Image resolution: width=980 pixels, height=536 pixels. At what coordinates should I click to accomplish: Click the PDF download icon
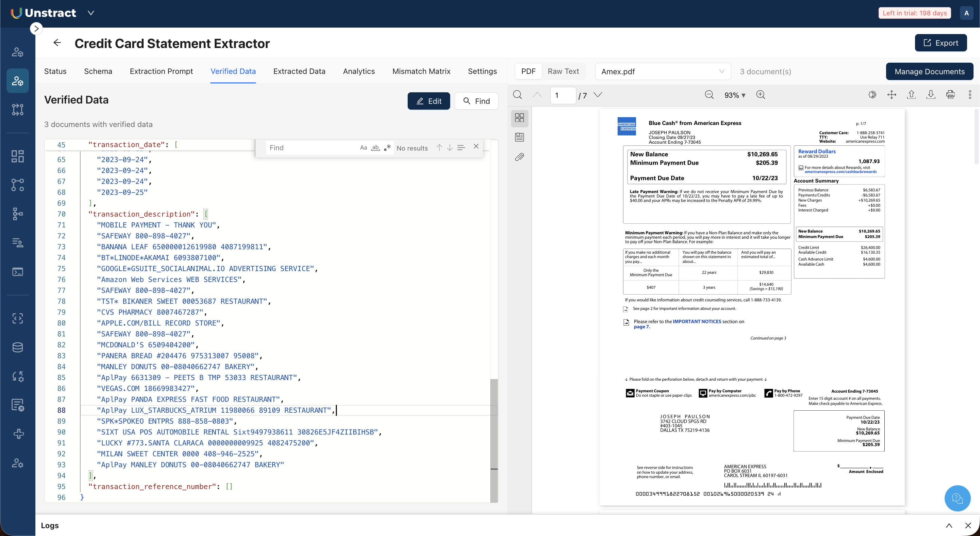tap(931, 95)
